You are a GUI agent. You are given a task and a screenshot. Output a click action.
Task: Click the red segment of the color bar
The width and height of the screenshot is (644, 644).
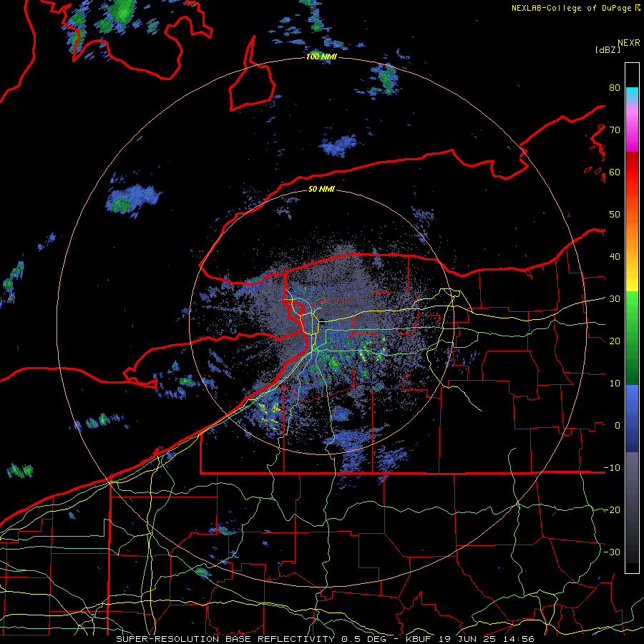[632, 172]
